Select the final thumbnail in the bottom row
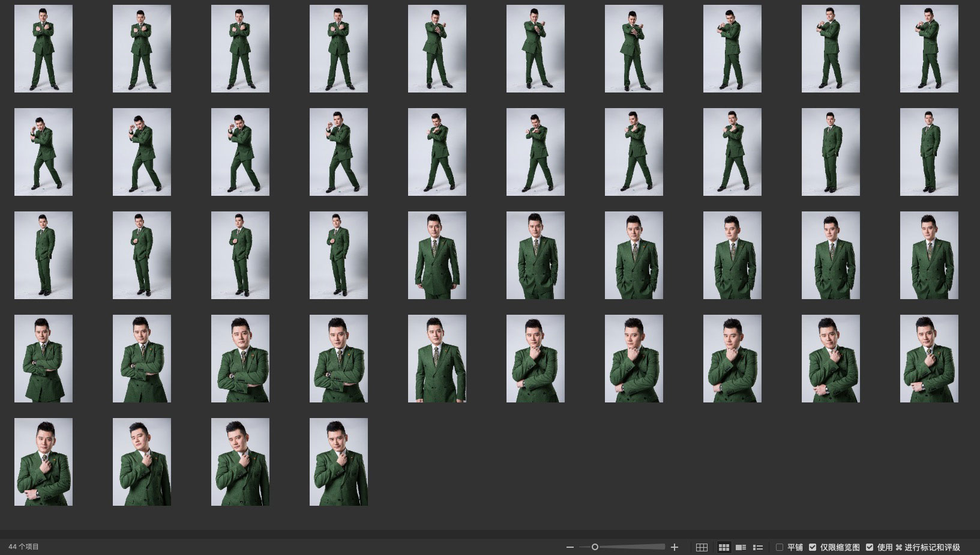 coord(338,462)
